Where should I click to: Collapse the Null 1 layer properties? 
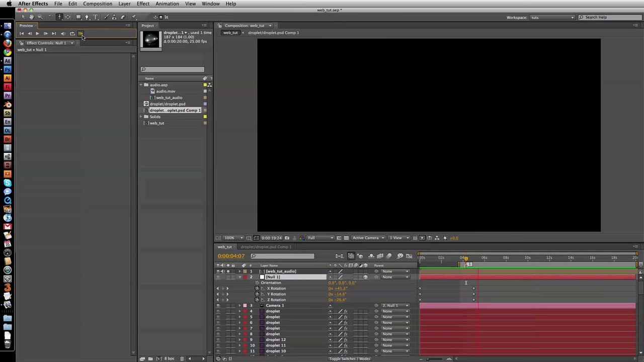240,278
